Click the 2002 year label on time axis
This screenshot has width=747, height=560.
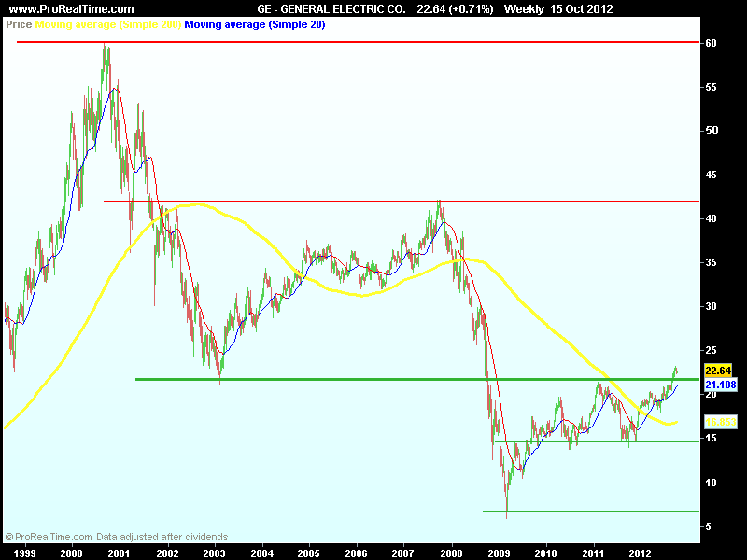tap(167, 553)
